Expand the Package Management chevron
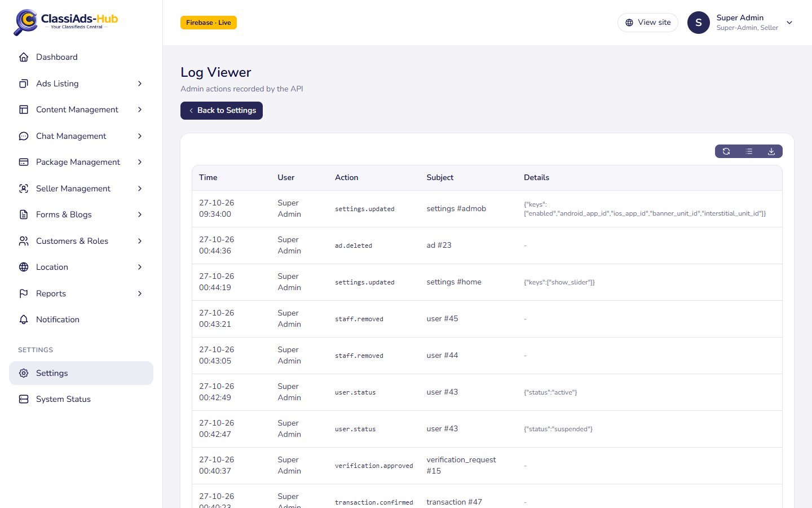 (140, 162)
